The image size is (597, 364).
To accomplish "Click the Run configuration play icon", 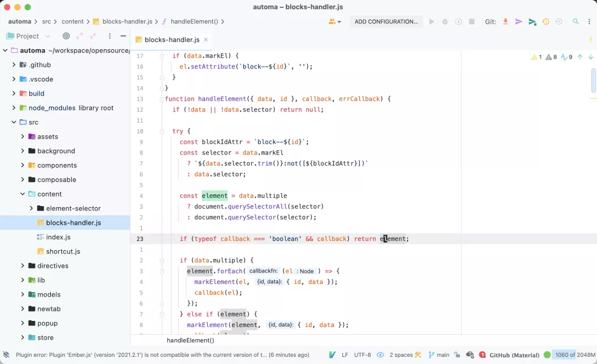I will pos(431,22).
